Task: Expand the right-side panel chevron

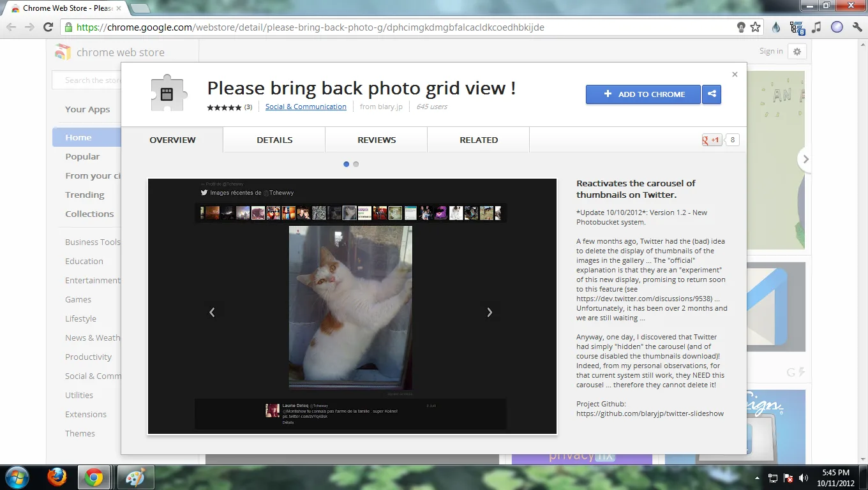Action: (x=805, y=160)
